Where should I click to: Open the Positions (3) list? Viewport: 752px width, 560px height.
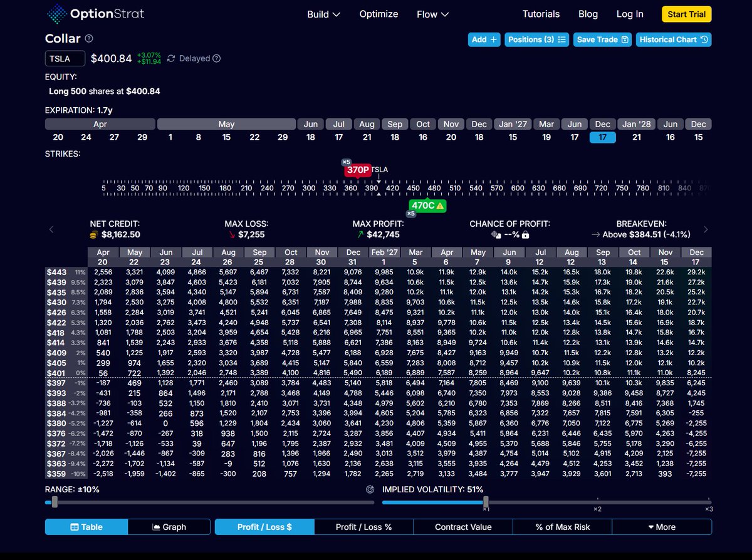[537, 39]
